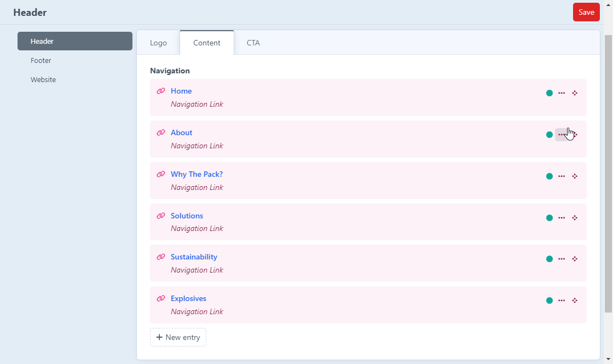Toggle the green status dot for Explosives
The image size is (613, 364).
(550, 301)
